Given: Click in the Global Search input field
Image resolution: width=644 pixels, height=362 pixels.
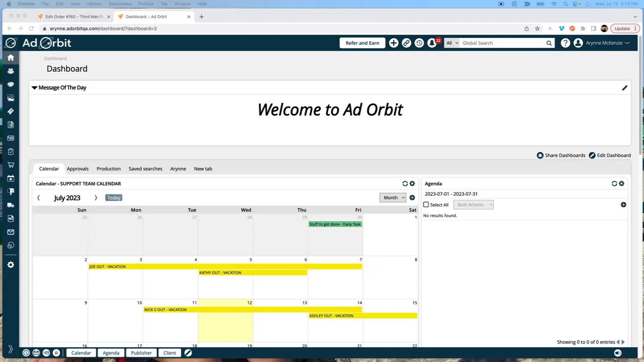Looking at the screenshot, I should (x=502, y=43).
